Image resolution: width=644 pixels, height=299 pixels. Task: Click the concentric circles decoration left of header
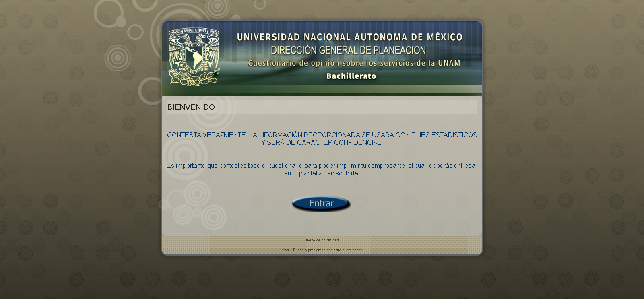pos(118,58)
